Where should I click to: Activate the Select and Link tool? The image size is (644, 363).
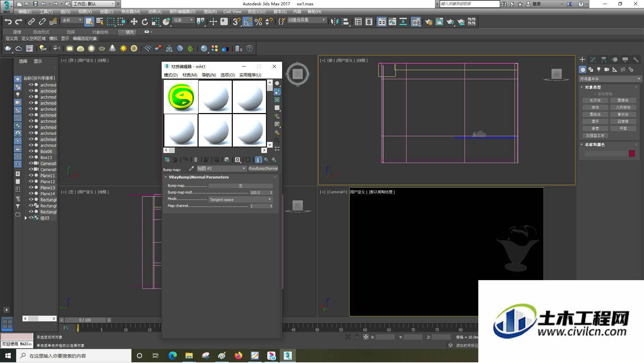click(x=32, y=22)
